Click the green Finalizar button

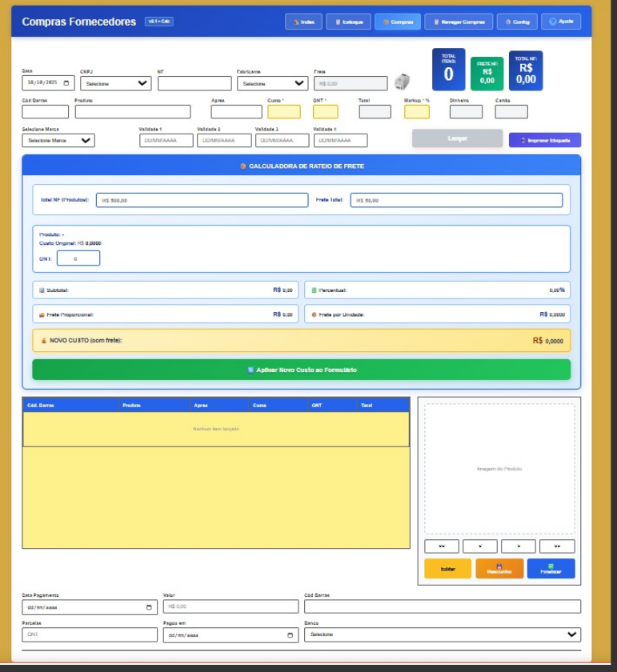tap(551, 569)
